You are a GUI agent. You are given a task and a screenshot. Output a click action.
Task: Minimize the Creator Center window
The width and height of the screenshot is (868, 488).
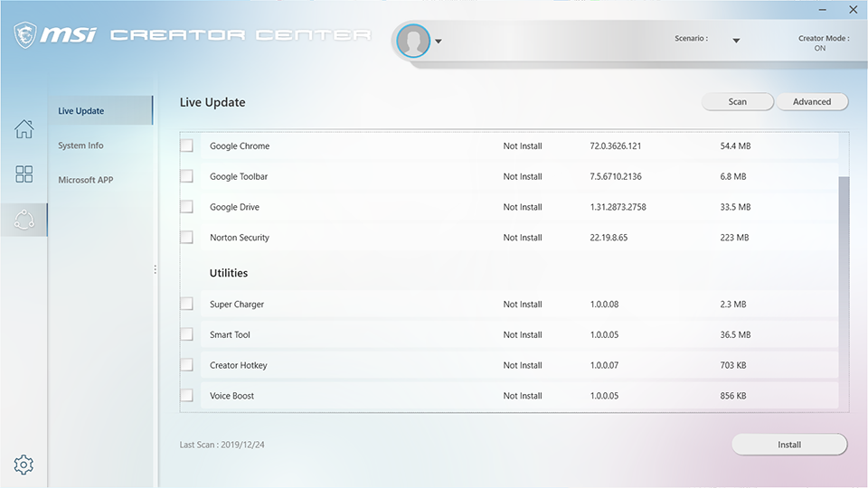tap(823, 10)
